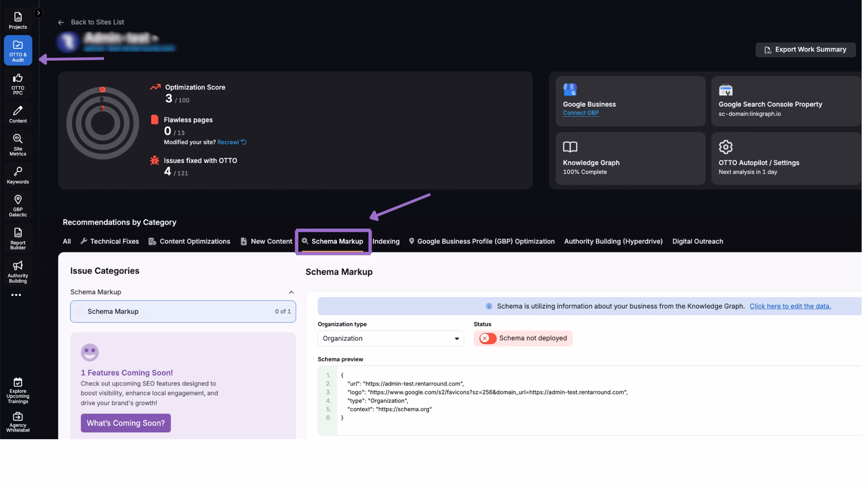Open Organization type dropdown
Screen dimensions: 868x488
pos(391,338)
